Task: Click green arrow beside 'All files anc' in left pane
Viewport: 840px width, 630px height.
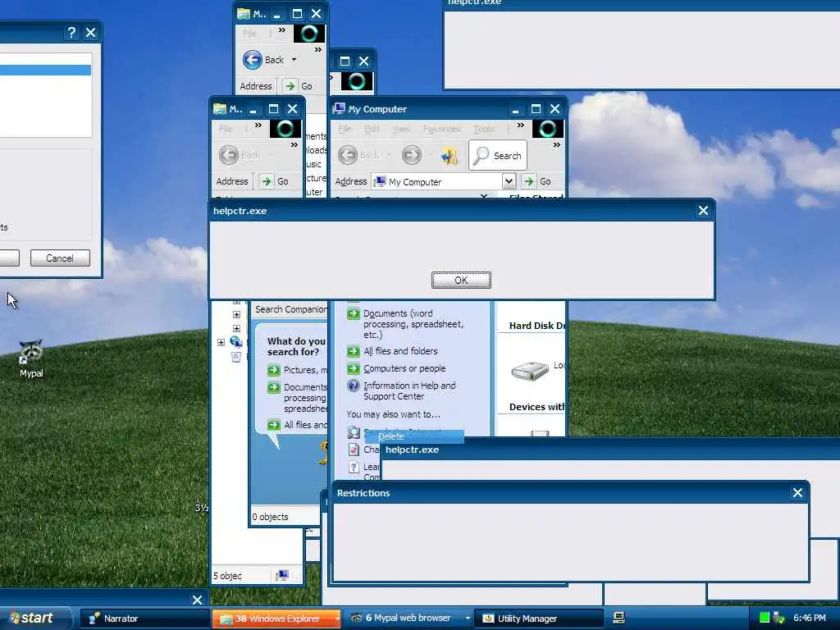Action: [x=274, y=425]
